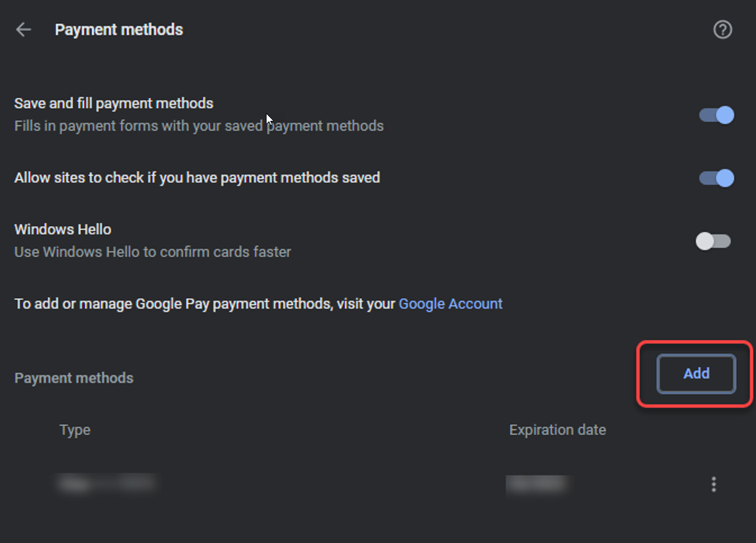Viewport: 756px width, 543px height.
Task: Click the Expiration date column header
Action: click(557, 430)
